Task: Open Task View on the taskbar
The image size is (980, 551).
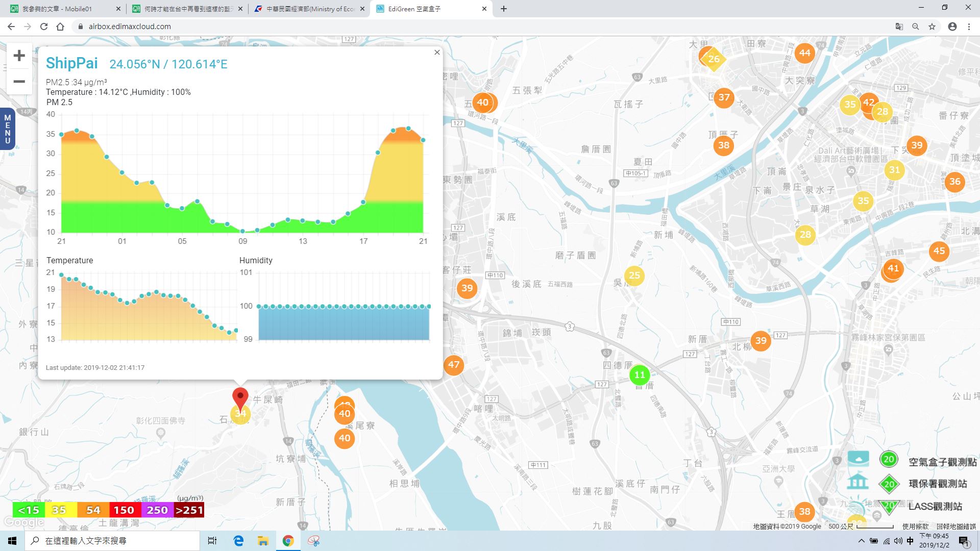Action: pos(212,541)
